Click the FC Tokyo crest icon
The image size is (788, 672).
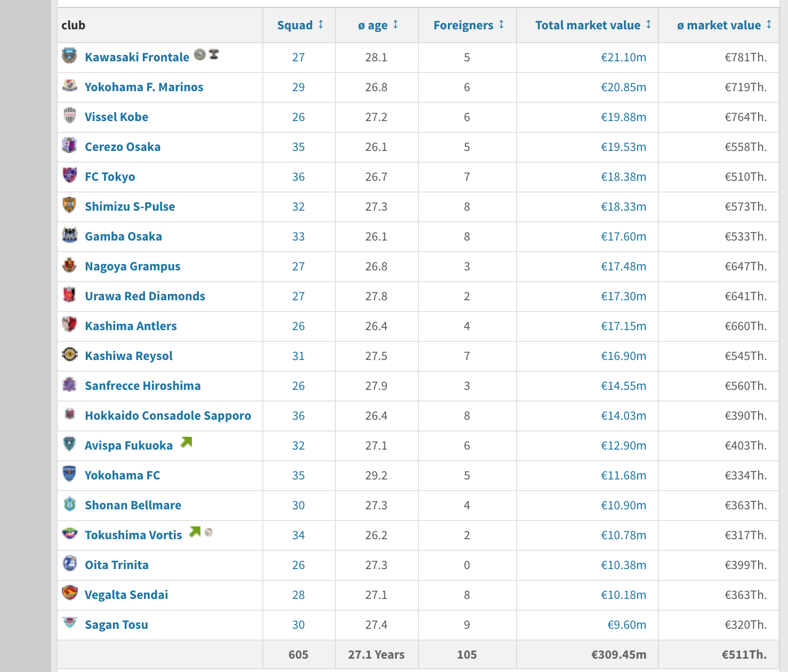pyautogui.click(x=70, y=175)
